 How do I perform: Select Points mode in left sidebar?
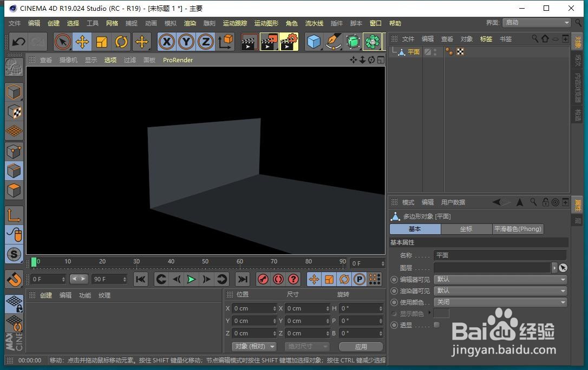click(14, 151)
